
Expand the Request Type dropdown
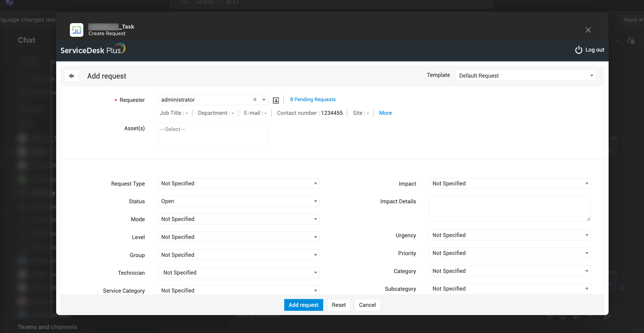point(238,184)
